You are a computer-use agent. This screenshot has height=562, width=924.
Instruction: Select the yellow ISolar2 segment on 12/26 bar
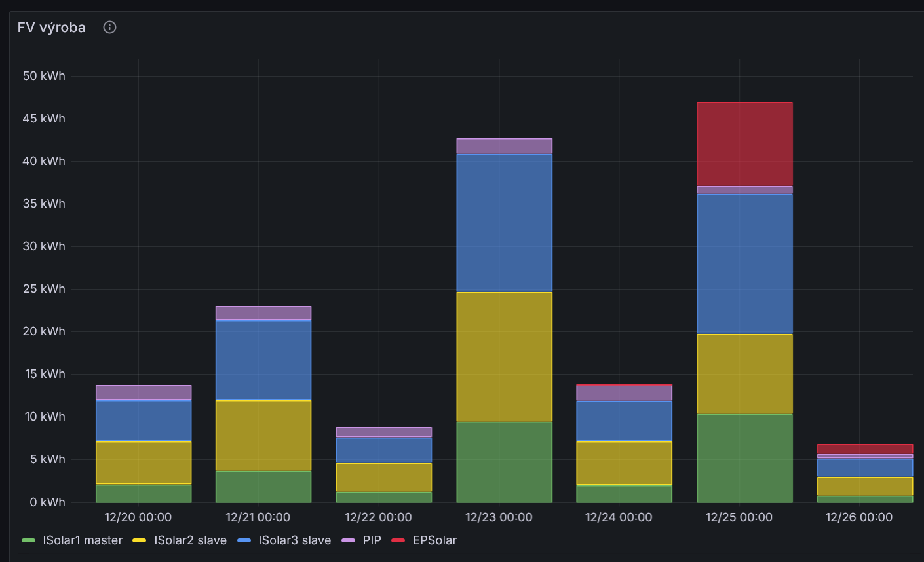click(865, 486)
